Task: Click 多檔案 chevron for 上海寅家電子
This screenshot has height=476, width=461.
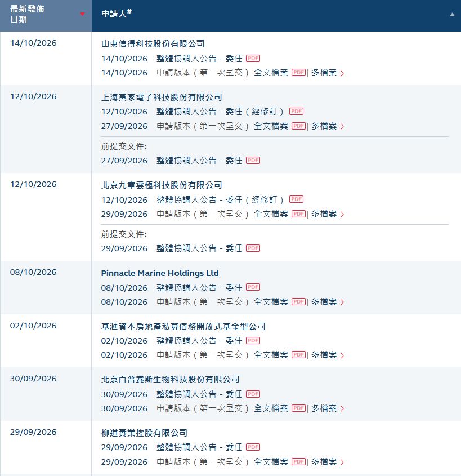Action: (x=342, y=127)
